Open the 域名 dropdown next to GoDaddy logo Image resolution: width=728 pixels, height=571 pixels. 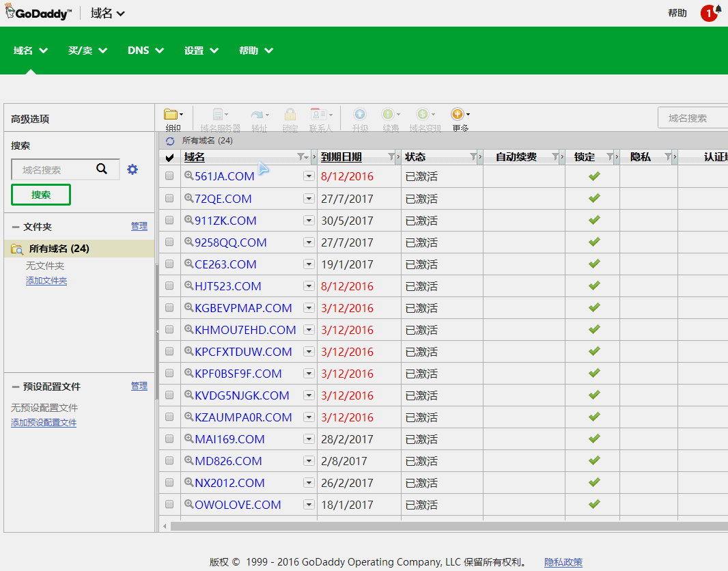tap(108, 13)
